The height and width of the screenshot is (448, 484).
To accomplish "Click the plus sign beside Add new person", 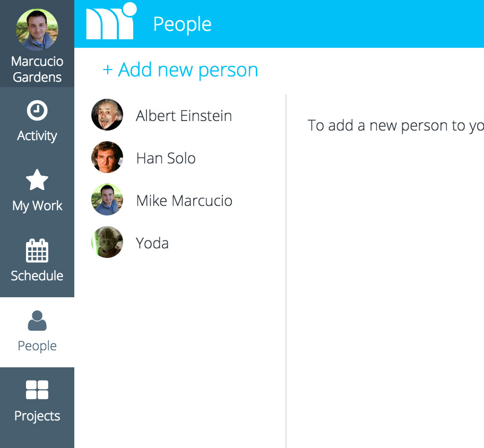I will [x=107, y=70].
